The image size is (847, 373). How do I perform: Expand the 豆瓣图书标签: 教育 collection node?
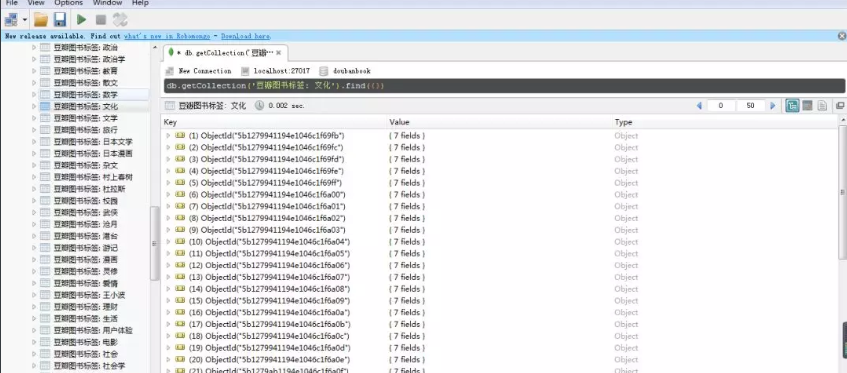(x=34, y=71)
